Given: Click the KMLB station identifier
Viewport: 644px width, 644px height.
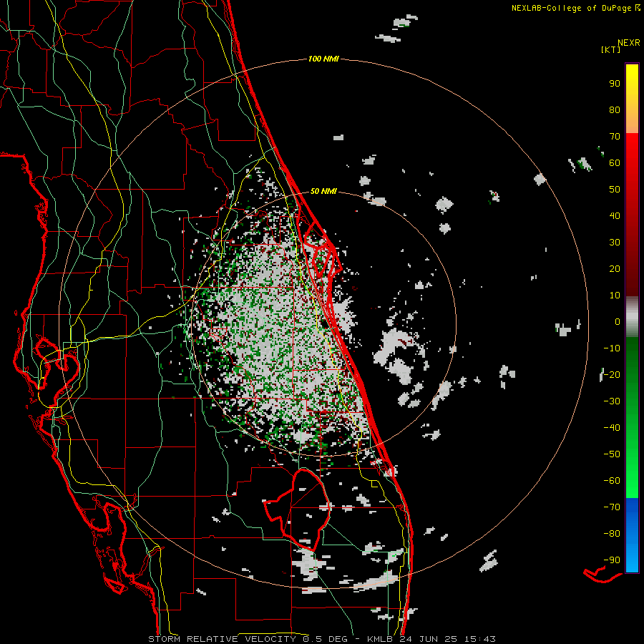Looking at the screenshot, I should tap(380, 639).
